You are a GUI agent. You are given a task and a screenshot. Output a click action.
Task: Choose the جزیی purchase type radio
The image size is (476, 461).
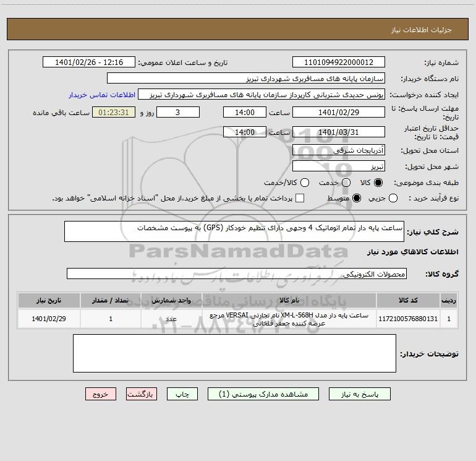pyautogui.click(x=393, y=198)
